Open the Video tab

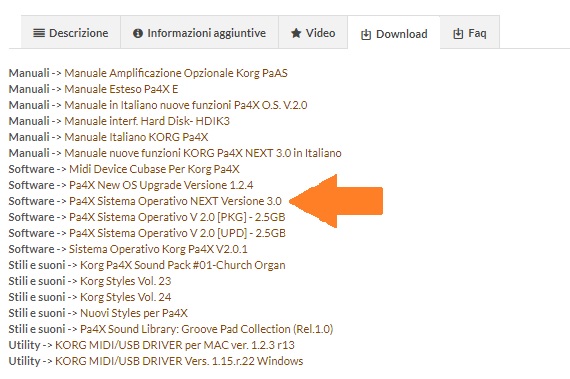coord(313,33)
